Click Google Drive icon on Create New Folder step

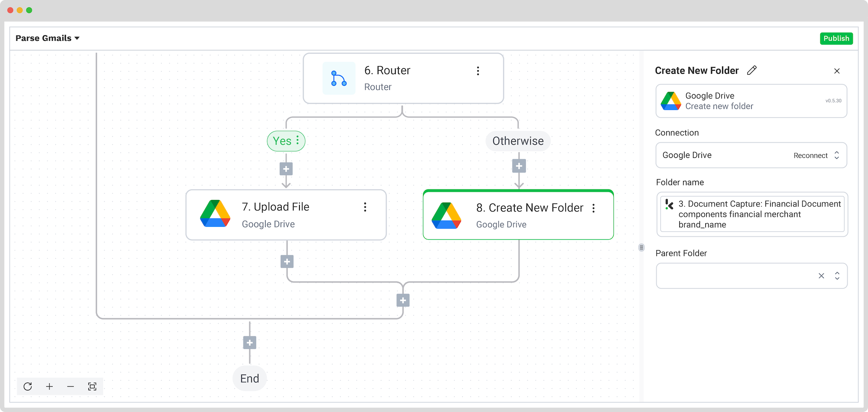(x=447, y=216)
